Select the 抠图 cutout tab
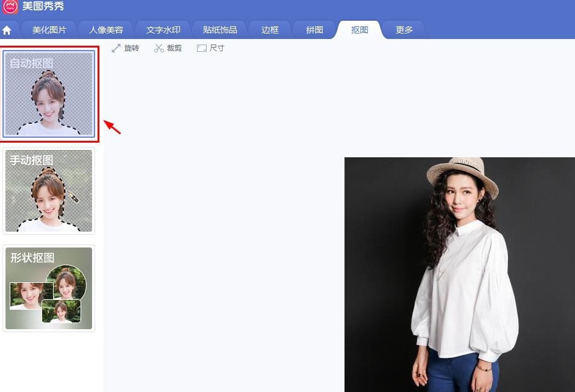575x392 pixels. (360, 30)
